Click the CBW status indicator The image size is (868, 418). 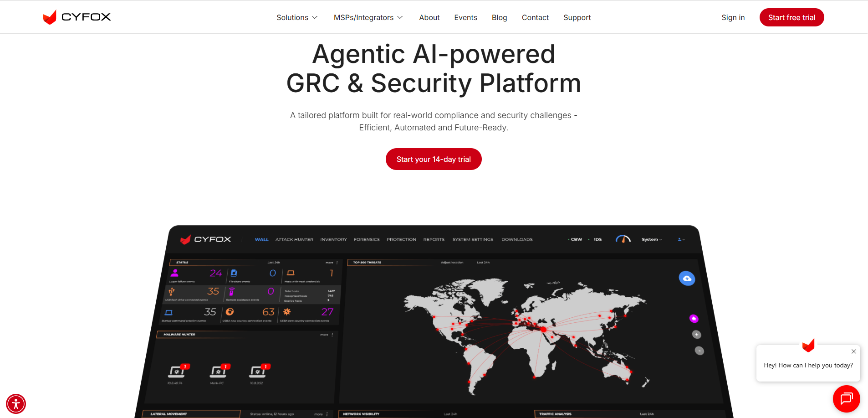[x=575, y=239]
